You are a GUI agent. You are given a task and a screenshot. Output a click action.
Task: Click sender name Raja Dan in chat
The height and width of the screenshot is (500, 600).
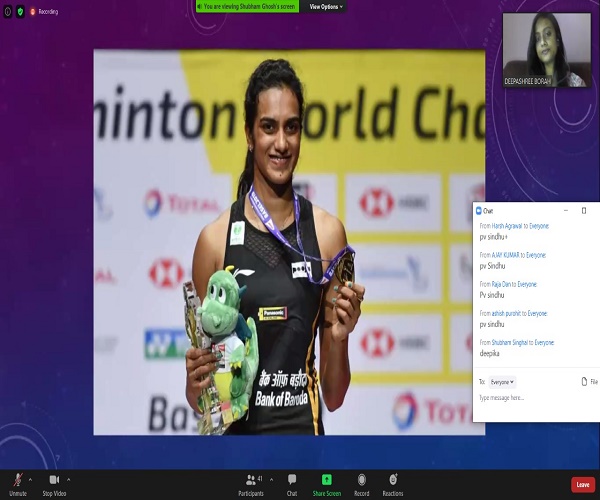(501, 284)
